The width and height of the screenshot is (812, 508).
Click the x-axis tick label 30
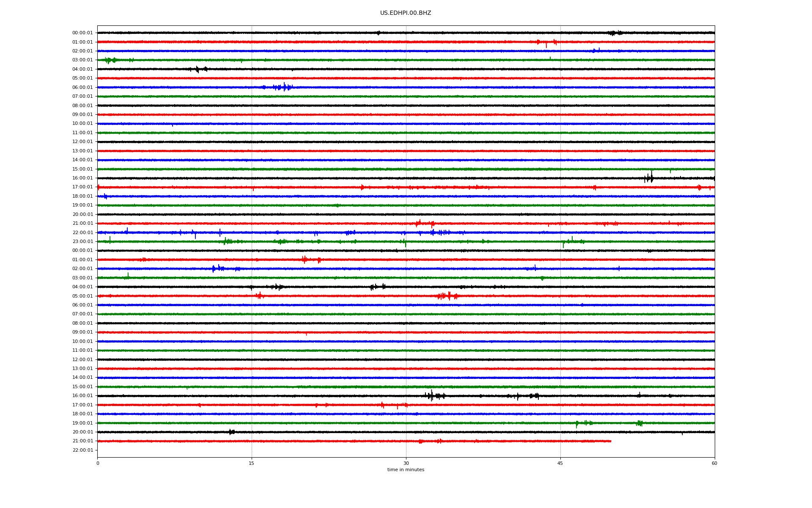pyautogui.click(x=406, y=464)
